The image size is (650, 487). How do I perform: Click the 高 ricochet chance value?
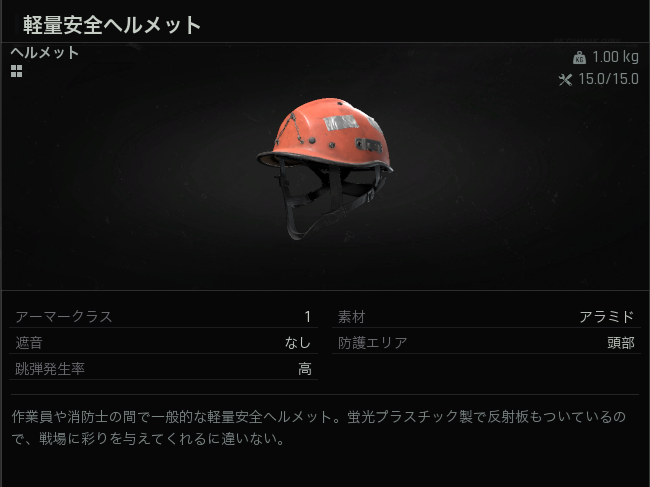coord(305,368)
